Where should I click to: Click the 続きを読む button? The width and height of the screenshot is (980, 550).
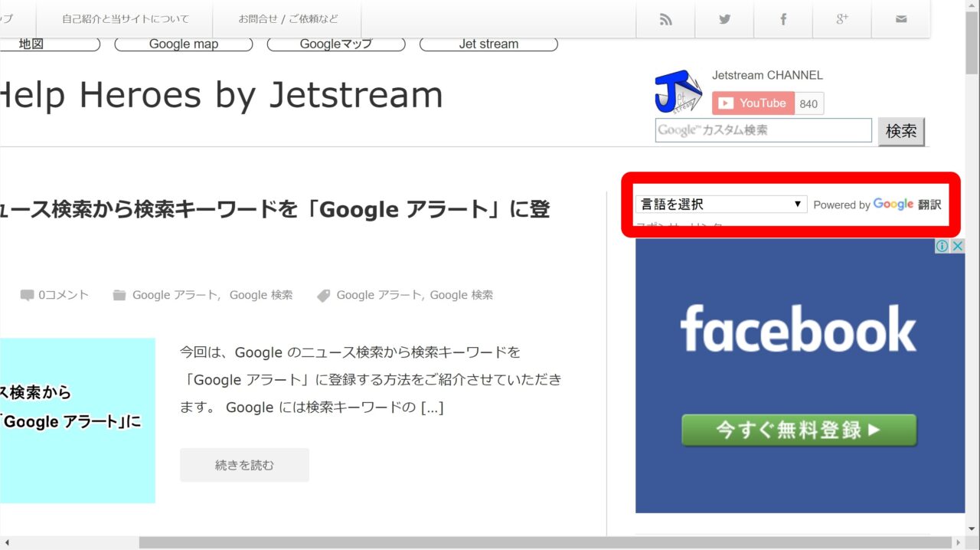(244, 465)
